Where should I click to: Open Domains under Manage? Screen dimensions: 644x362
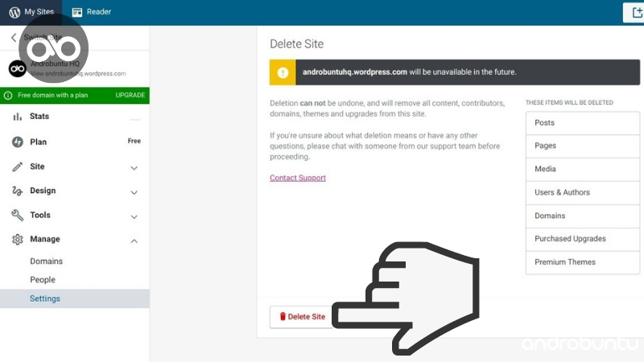click(46, 261)
